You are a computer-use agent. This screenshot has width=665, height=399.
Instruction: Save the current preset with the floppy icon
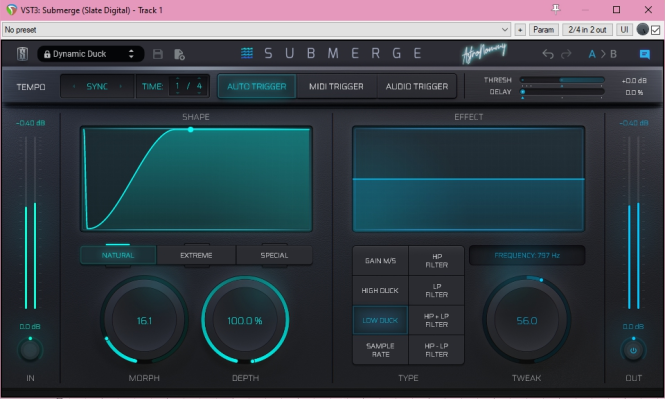[158, 54]
